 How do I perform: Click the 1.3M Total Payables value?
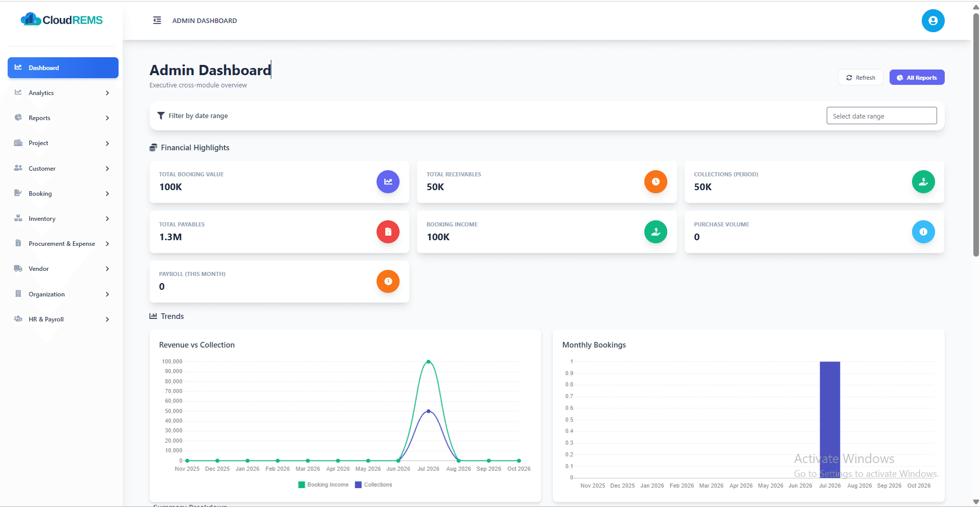pyautogui.click(x=170, y=237)
